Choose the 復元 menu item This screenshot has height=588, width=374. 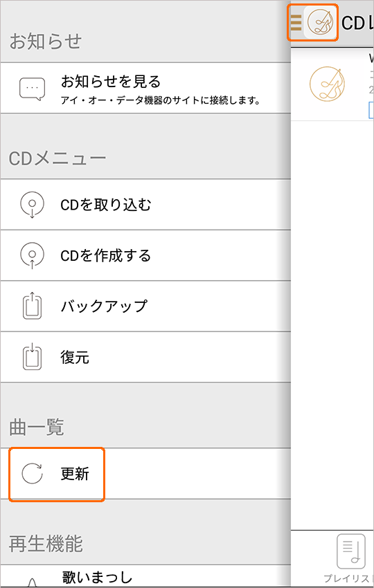[145, 358]
